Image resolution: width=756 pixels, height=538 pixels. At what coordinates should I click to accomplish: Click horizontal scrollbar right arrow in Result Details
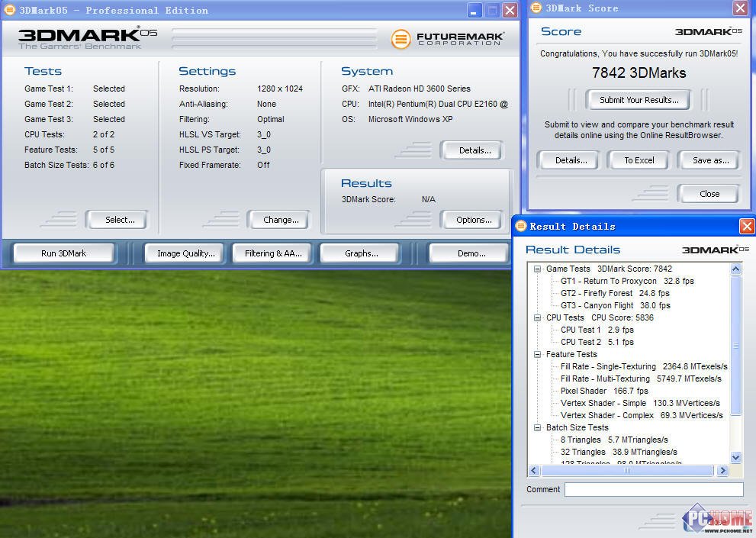[722, 470]
